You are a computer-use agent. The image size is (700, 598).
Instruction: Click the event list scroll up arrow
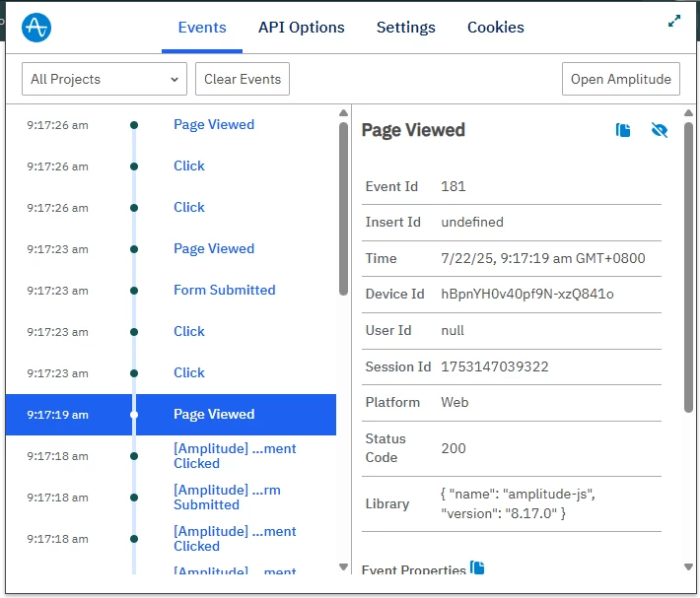343,113
